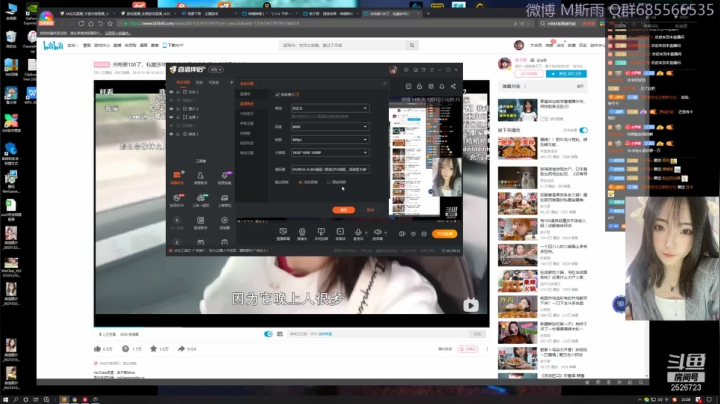Cancel the settings dialog with cancel text
The height and width of the screenshot is (404, 720).
pos(370,210)
